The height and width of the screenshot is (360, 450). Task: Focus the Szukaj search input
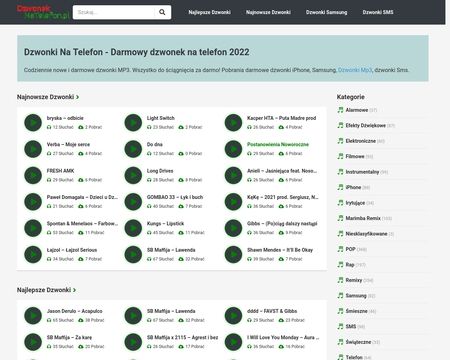[114, 12]
